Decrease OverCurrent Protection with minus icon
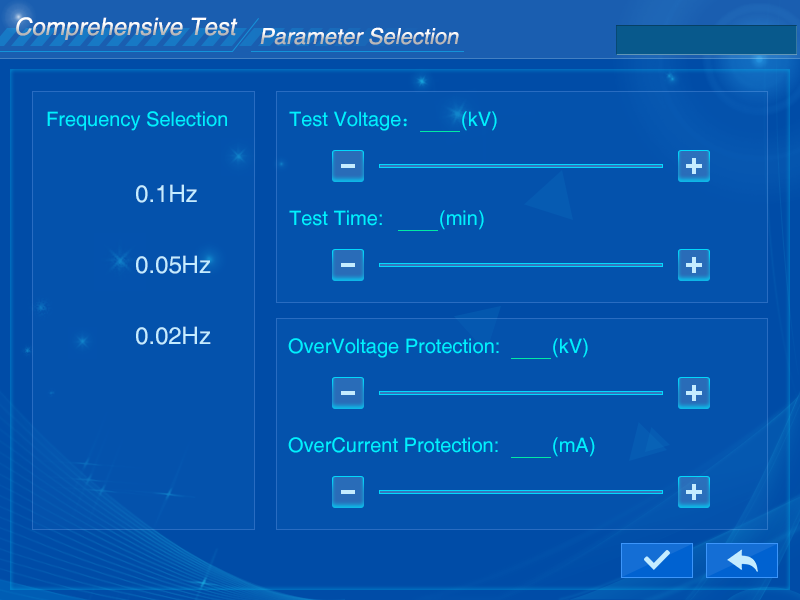This screenshot has height=600, width=800. pyautogui.click(x=347, y=492)
